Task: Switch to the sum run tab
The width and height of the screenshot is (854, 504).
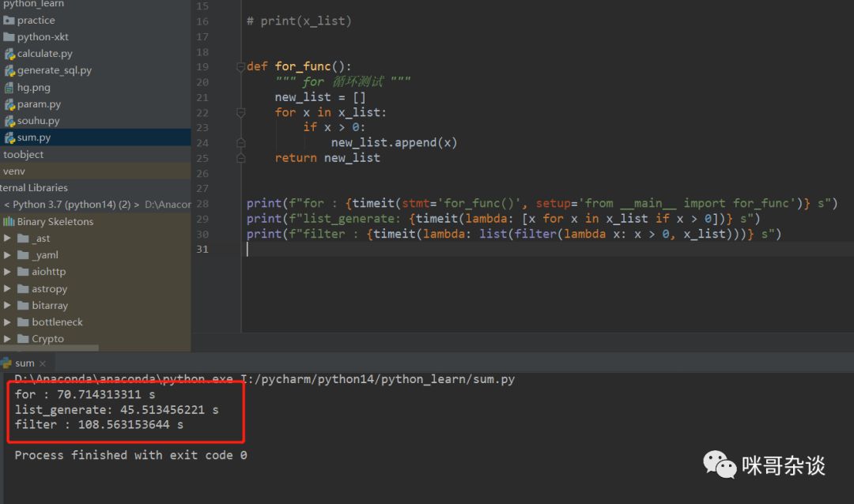Action: [x=25, y=363]
